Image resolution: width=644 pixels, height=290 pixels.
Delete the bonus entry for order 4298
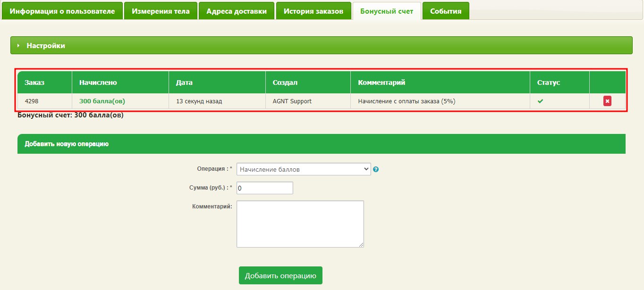point(607,101)
